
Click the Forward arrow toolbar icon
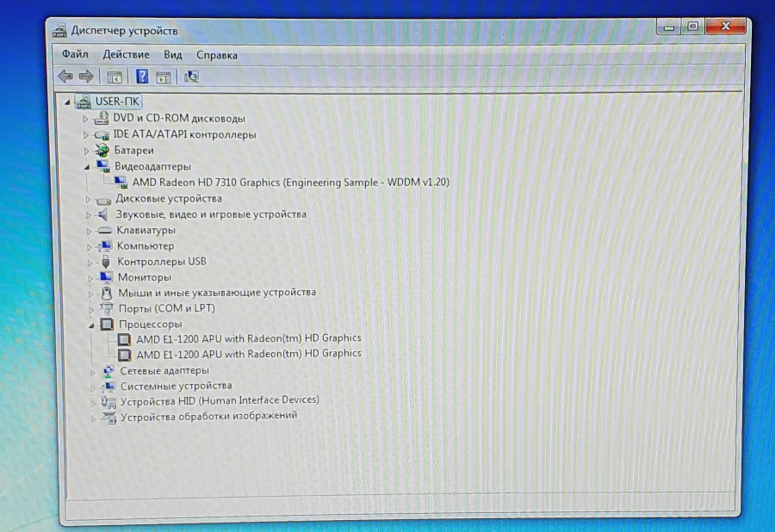86,76
